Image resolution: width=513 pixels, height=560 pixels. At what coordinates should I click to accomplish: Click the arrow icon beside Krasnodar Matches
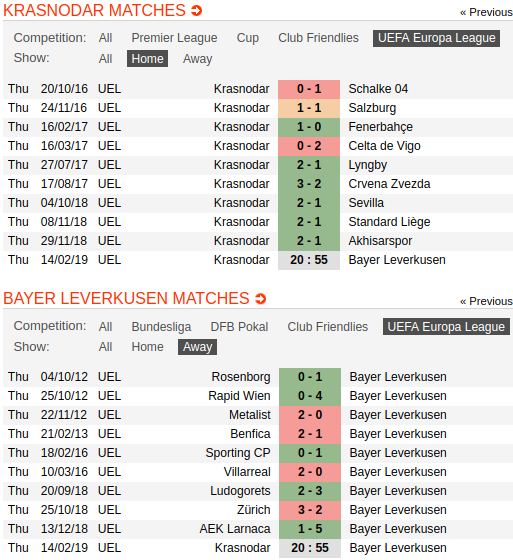click(x=196, y=11)
